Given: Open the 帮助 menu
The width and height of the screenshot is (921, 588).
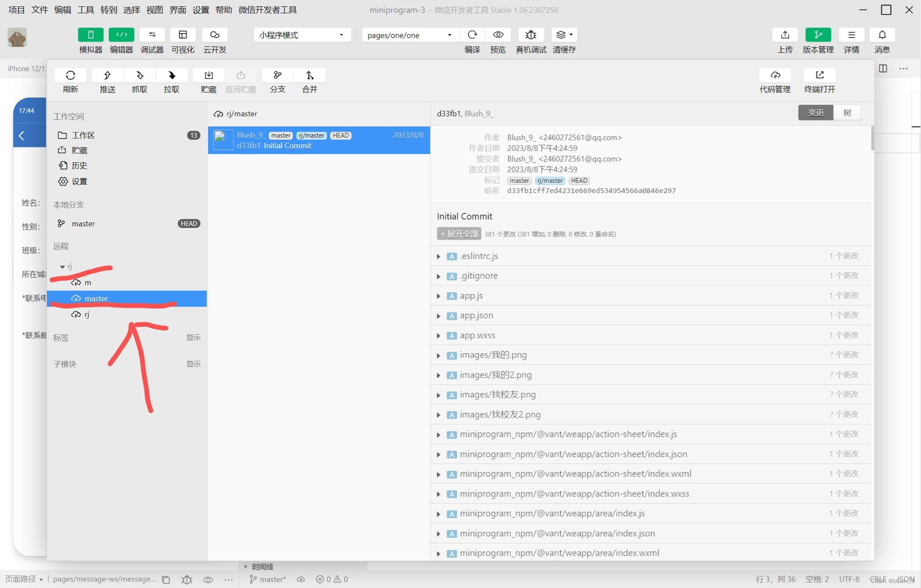Looking at the screenshot, I should point(223,10).
